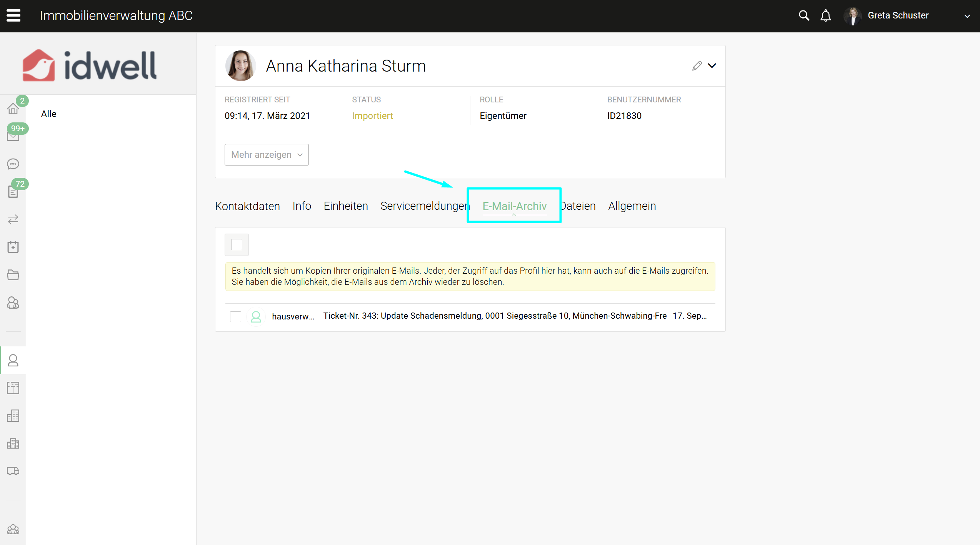Open the notifications bell

pyautogui.click(x=825, y=16)
